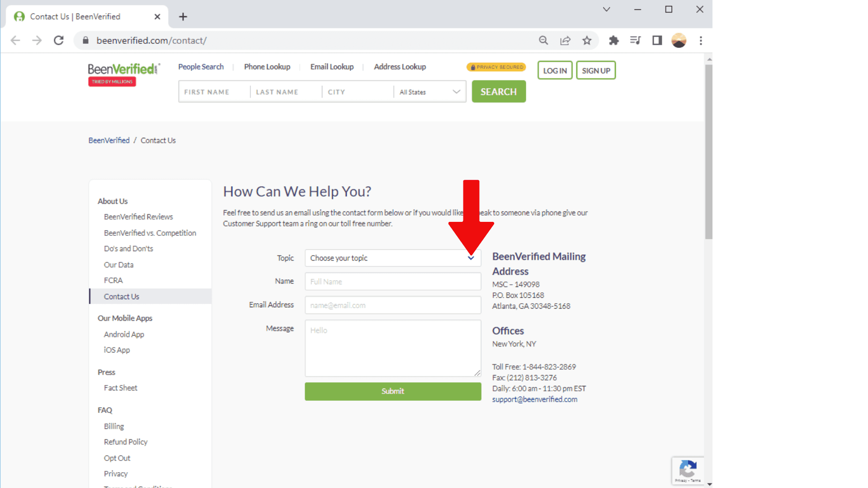The height and width of the screenshot is (488, 868).
Task: Switch to the Phone Lookup tab
Action: [267, 66]
